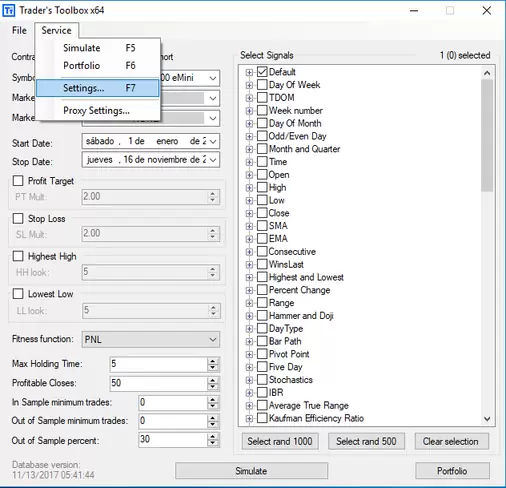Decrease Profitable Closes with down arrow

coord(213,387)
